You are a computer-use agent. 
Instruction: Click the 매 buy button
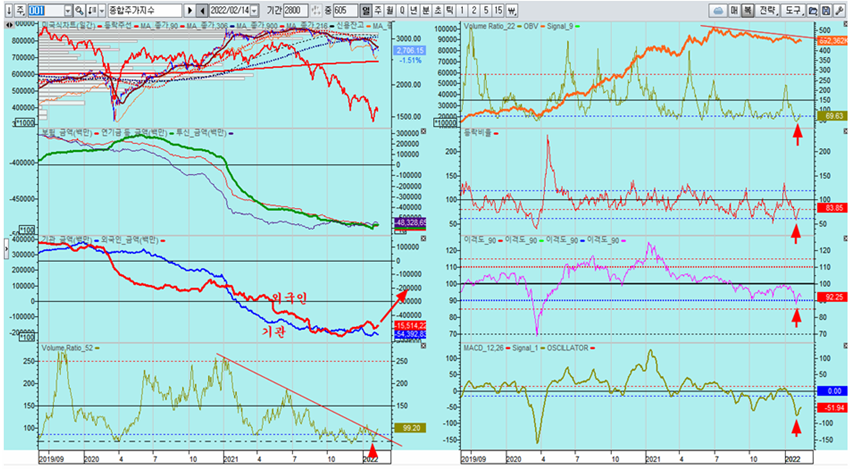732,9
